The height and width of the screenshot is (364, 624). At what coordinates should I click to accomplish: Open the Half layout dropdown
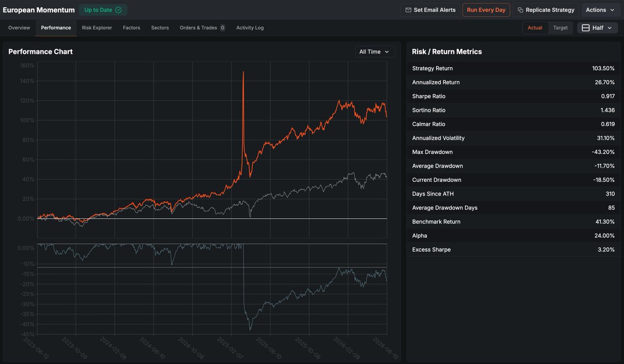pos(597,28)
